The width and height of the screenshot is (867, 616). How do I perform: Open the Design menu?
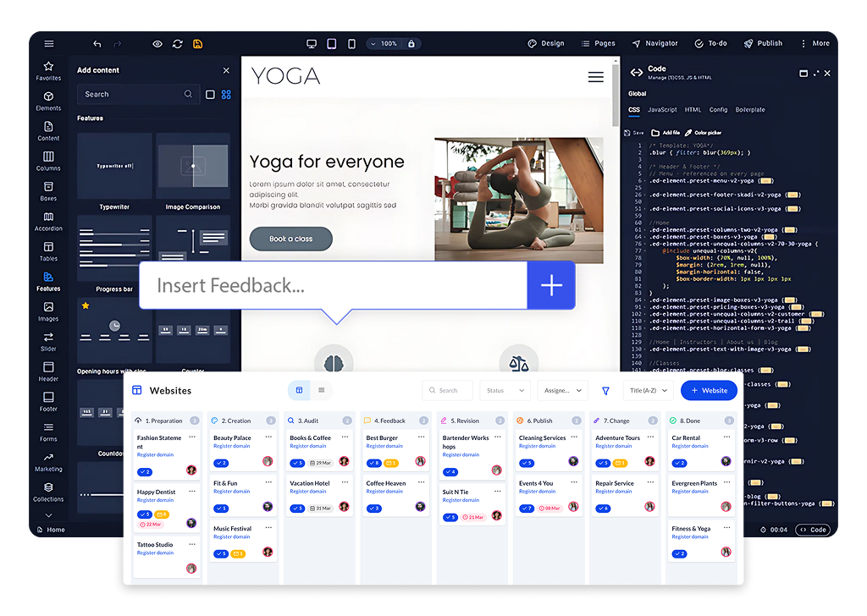coord(546,43)
